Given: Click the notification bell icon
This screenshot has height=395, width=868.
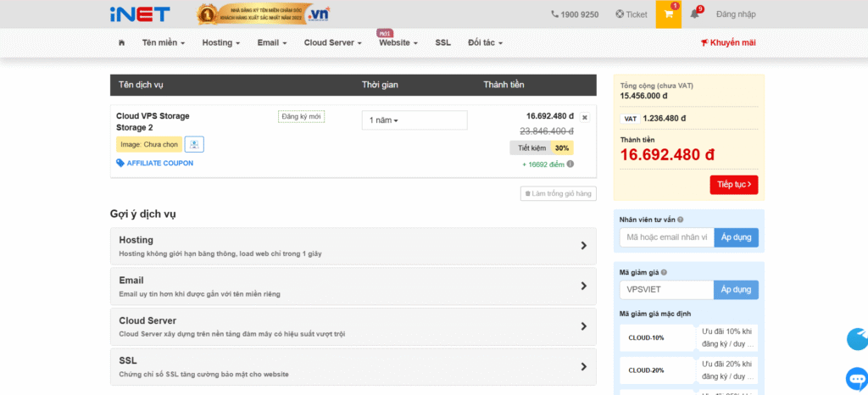Looking at the screenshot, I should [x=695, y=14].
